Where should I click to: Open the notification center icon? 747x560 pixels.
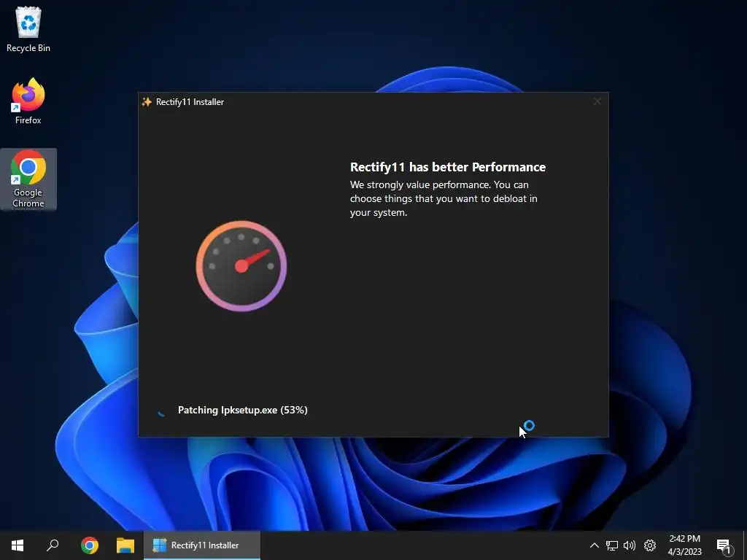coord(724,546)
